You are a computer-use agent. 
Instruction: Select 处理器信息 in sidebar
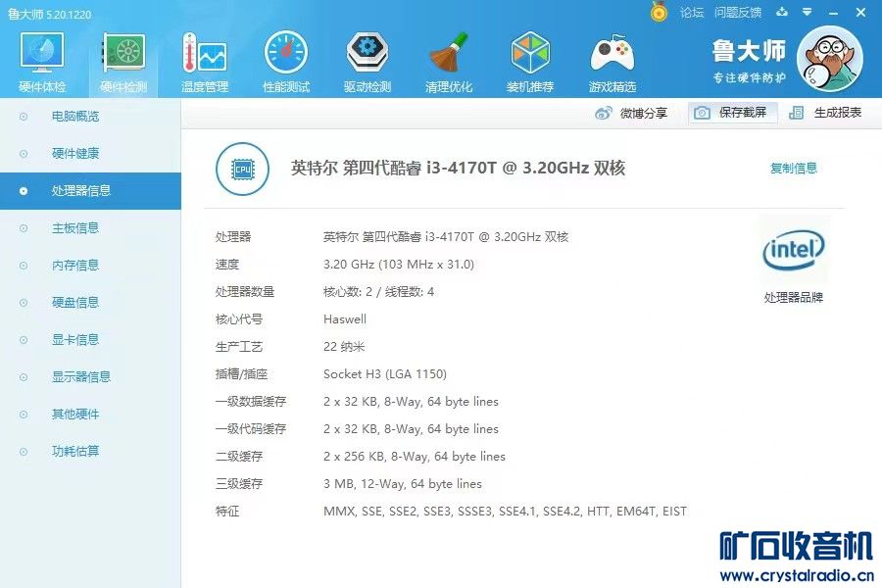(90, 191)
